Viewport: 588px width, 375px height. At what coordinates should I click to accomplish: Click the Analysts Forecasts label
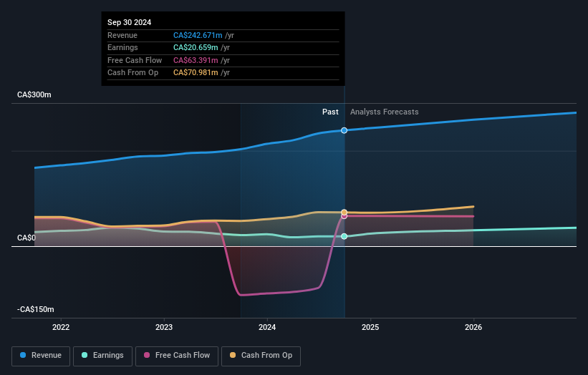coord(385,112)
